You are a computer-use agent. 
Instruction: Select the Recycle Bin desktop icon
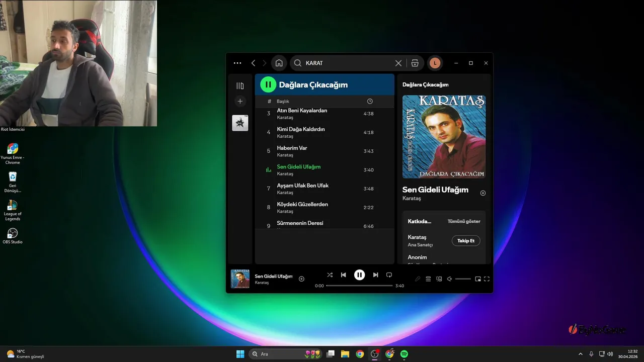click(13, 182)
